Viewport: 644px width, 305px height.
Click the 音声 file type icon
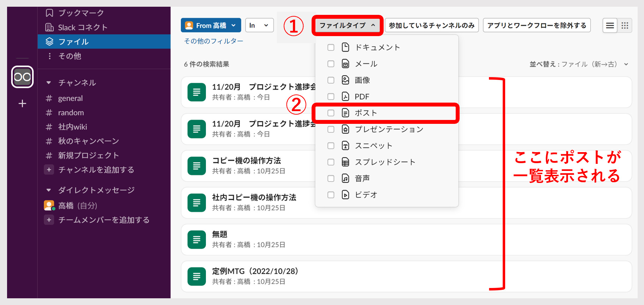click(x=345, y=178)
